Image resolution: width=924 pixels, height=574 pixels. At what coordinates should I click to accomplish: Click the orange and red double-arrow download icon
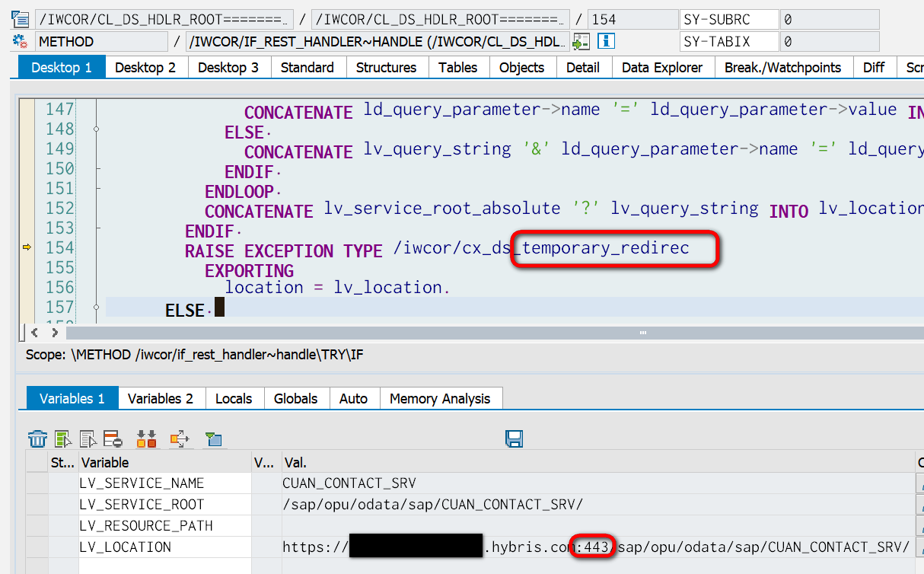[x=145, y=438]
